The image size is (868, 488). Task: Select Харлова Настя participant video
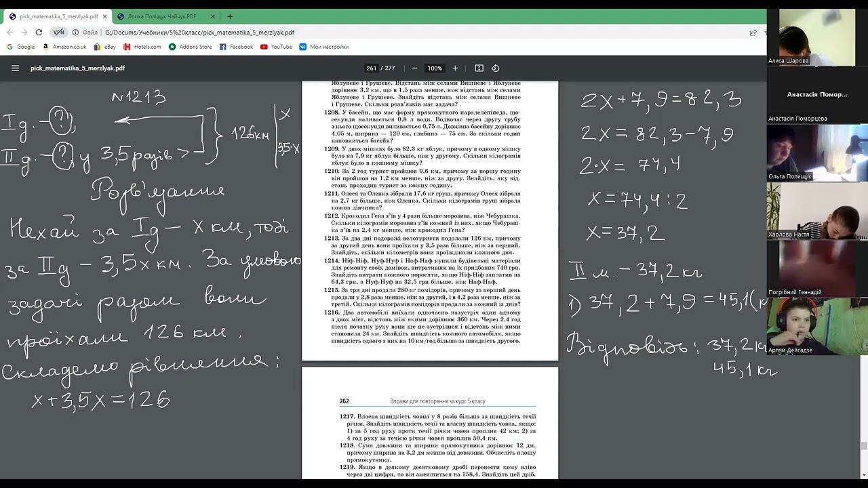[817, 210]
